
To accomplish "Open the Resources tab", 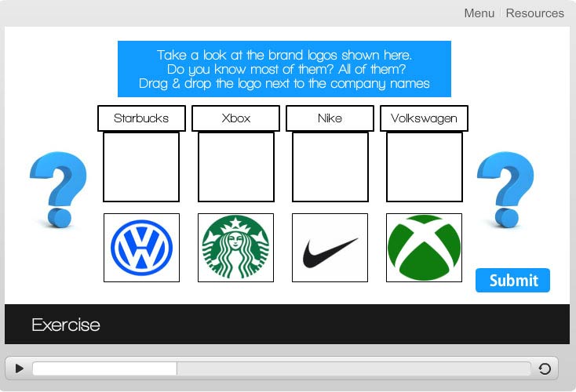I will click(x=535, y=13).
